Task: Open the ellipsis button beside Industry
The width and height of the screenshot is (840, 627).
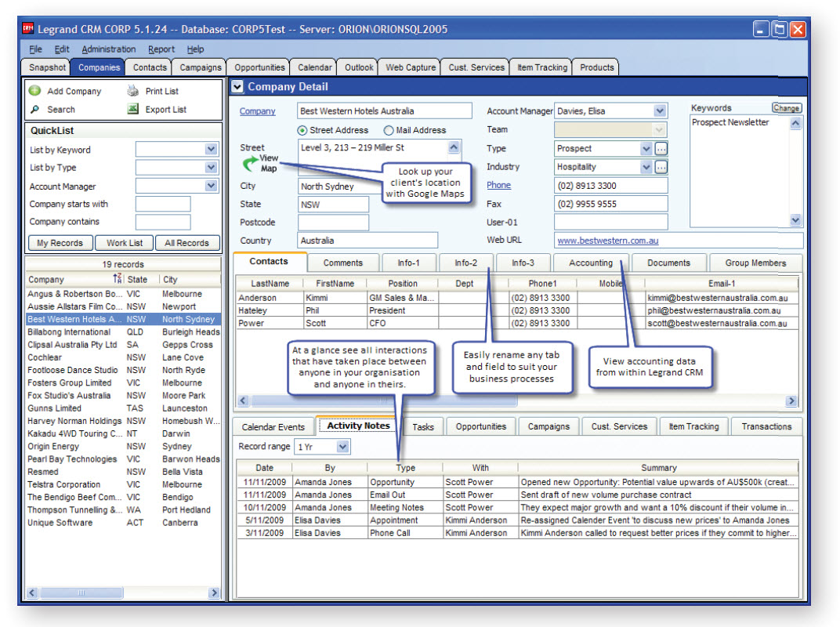Action: click(661, 167)
